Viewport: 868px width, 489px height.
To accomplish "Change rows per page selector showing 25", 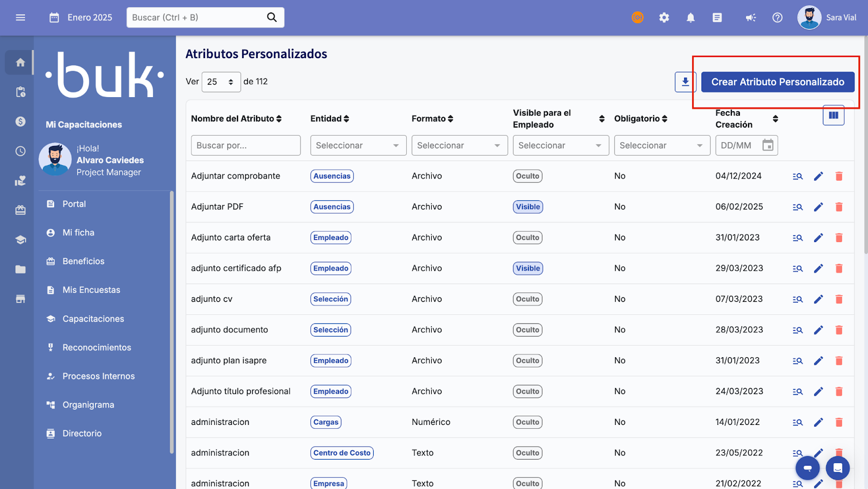I will [221, 82].
